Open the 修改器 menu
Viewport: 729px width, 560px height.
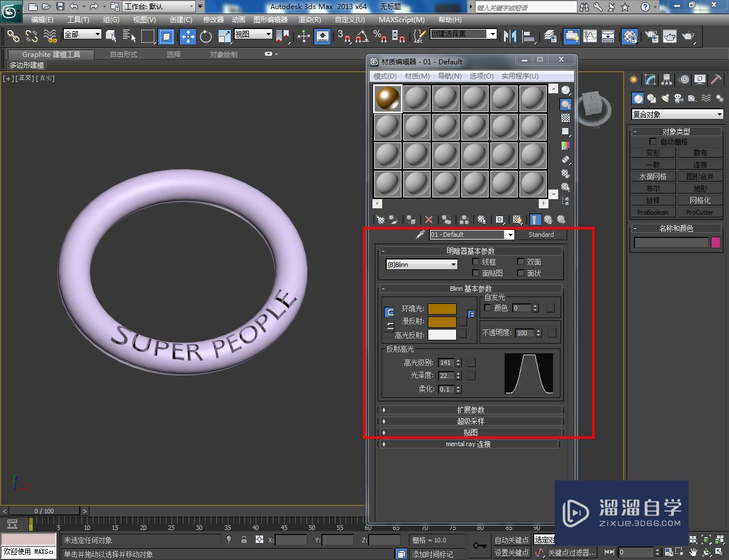[x=214, y=19]
